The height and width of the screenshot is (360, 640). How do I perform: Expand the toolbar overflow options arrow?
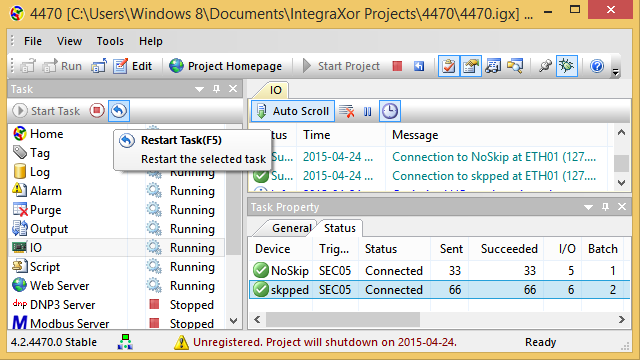coord(616,72)
